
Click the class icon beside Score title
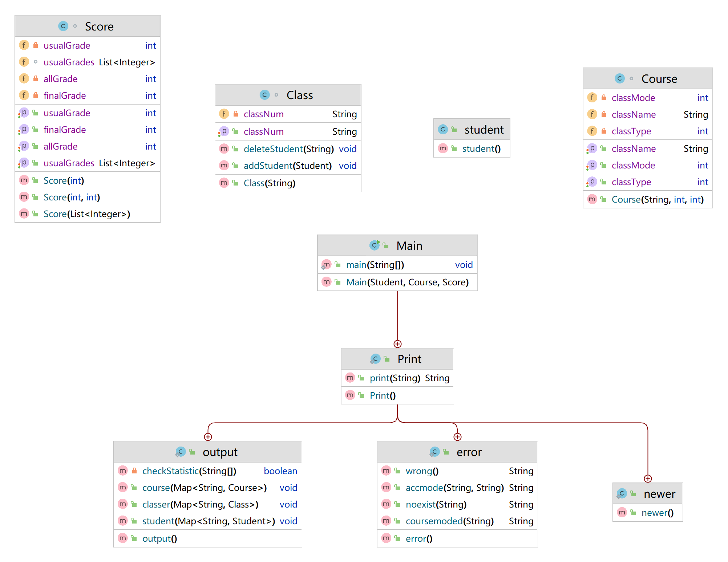click(63, 26)
